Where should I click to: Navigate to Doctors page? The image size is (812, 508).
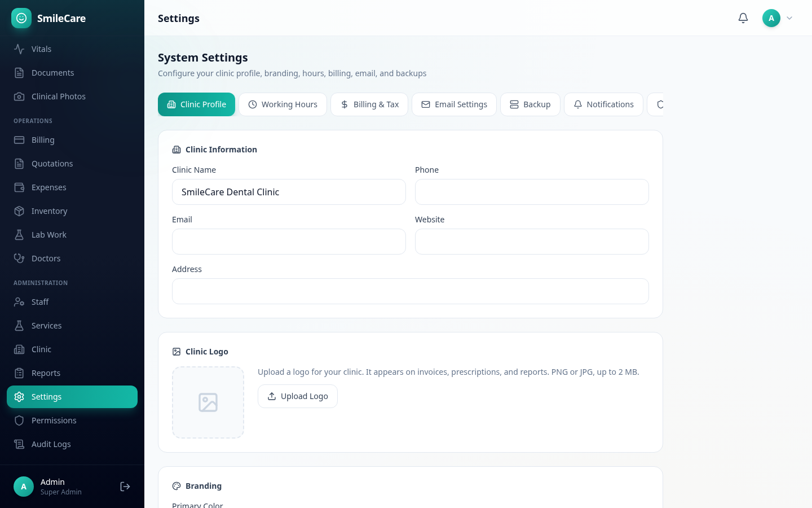click(x=72, y=259)
